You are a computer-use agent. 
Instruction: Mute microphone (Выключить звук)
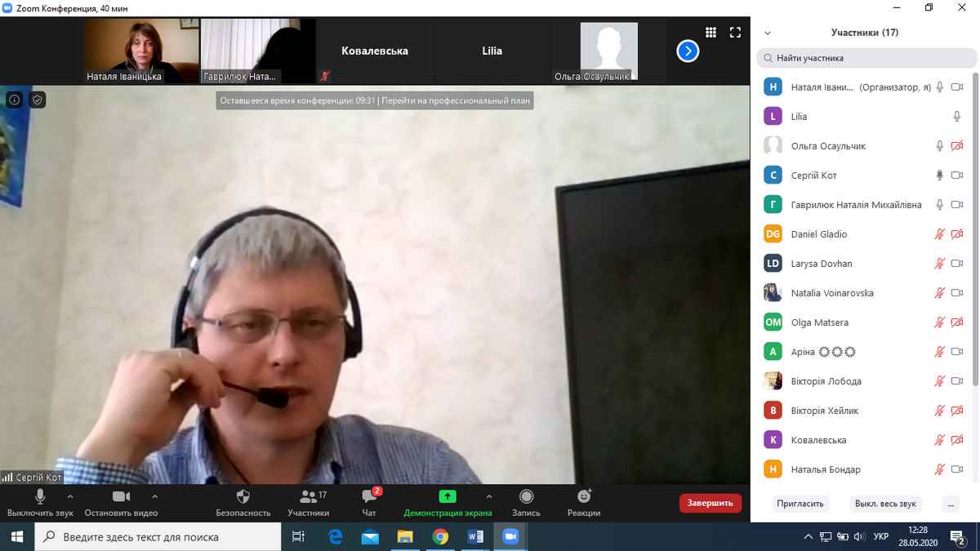[40, 497]
